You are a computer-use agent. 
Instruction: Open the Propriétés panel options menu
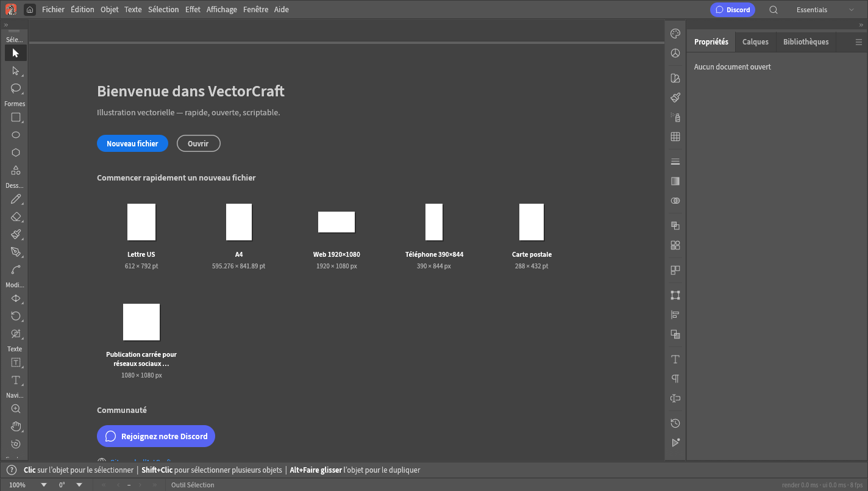click(x=859, y=42)
